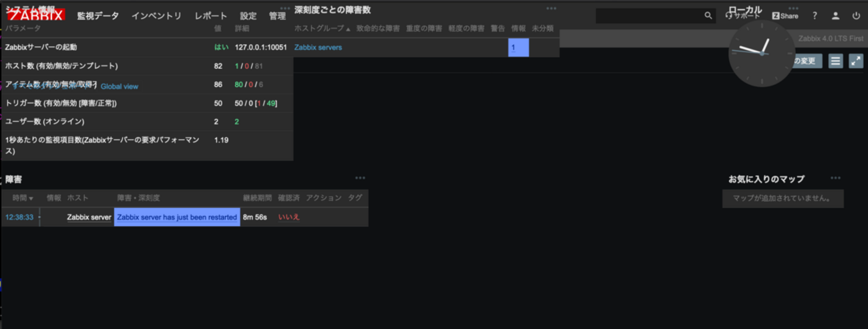Open the 設定 menu
The image size is (868, 329).
point(248,15)
